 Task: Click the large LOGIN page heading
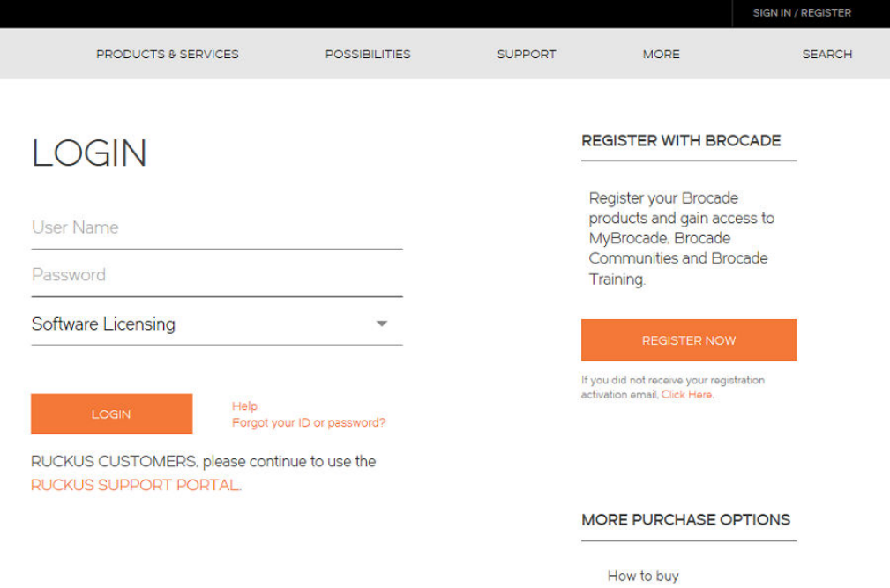[x=89, y=154]
